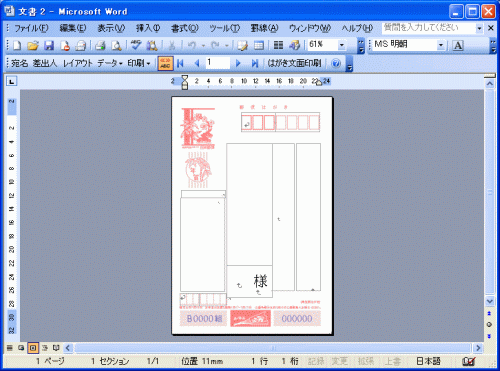Screen dimensions: 500x371
Task: Save the document with the floppy disk icon
Action: (49, 45)
